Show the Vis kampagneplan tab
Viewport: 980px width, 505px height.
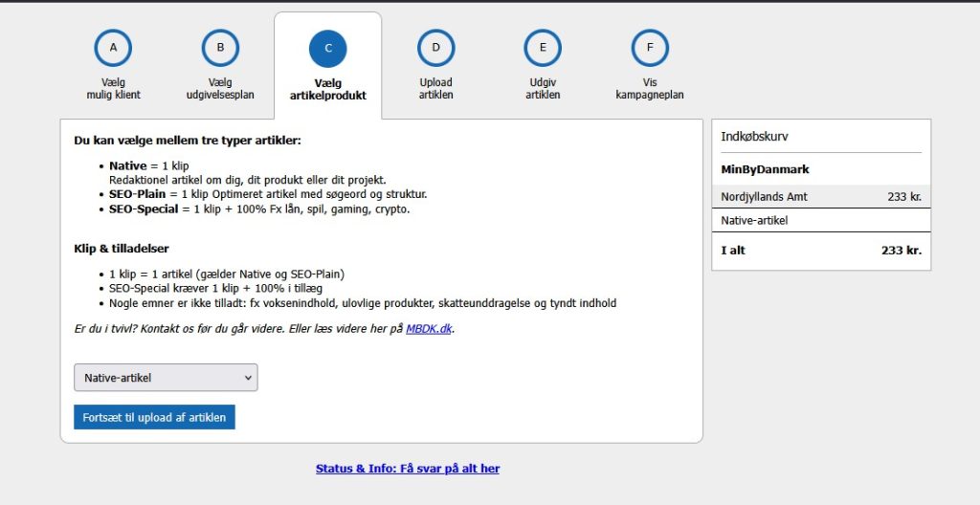[x=650, y=88]
